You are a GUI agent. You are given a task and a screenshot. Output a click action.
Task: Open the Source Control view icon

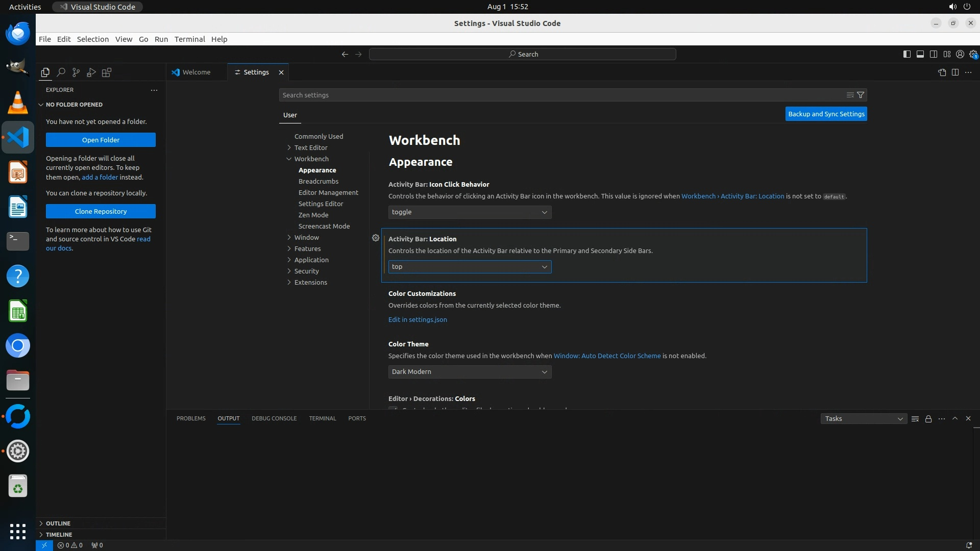(x=76, y=72)
